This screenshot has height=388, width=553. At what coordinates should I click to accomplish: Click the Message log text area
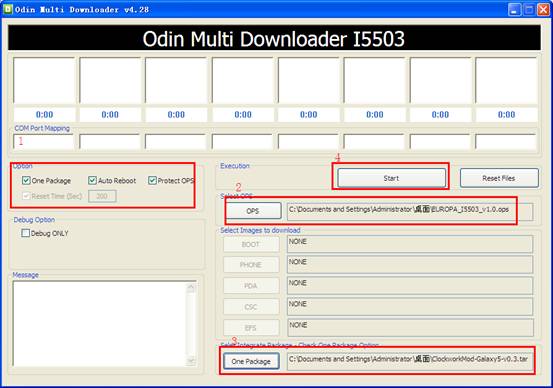pyautogui.click(x=99, y=324)
